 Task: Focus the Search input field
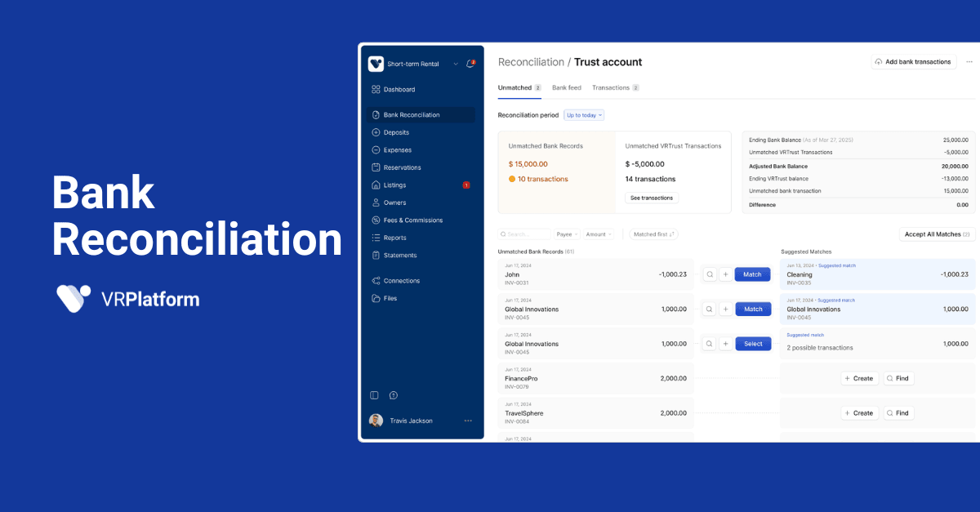(x=525, y=234)
